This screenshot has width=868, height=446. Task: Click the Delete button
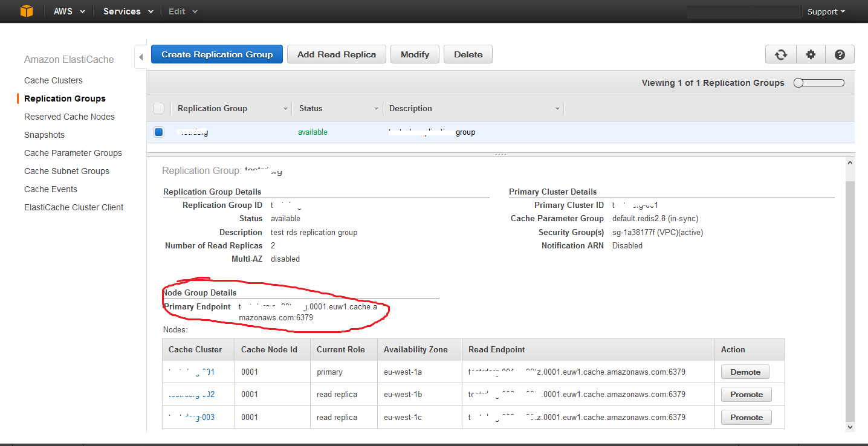468,54
